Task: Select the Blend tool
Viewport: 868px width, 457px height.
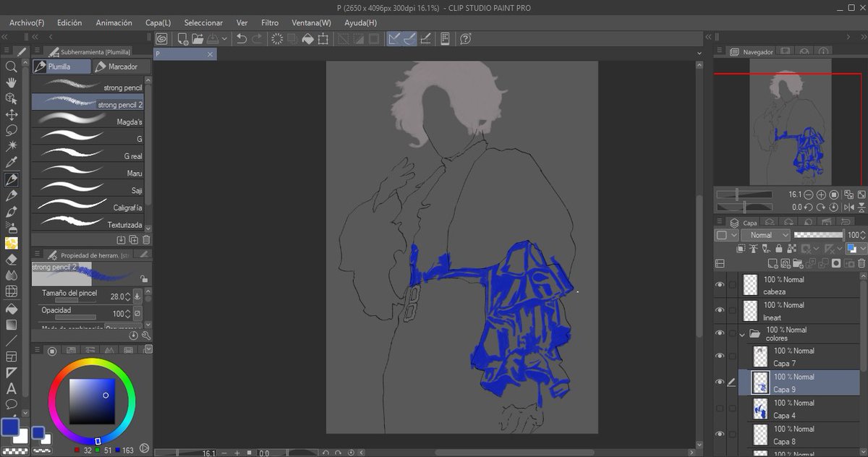Action: (x=12, y=276)
